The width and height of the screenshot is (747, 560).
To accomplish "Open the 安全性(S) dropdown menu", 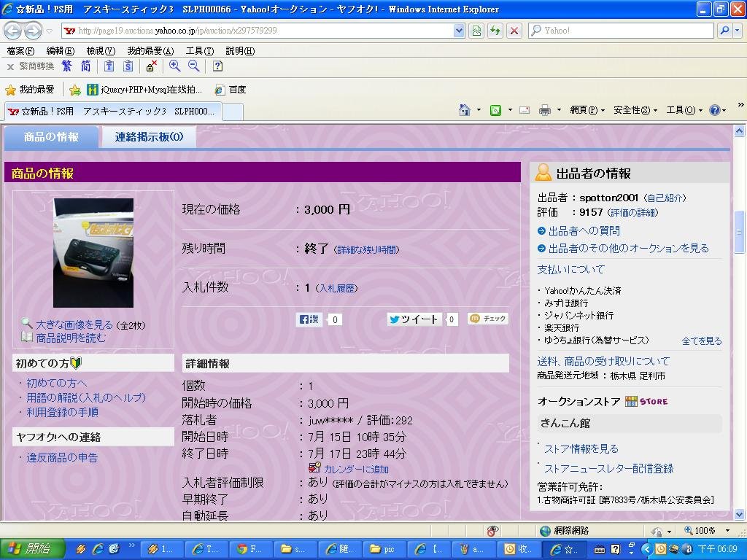I will pyautogui.click(x=635, y=111).
